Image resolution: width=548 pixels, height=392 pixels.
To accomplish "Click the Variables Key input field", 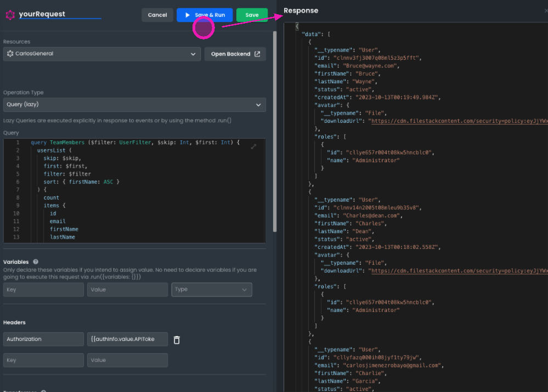I will tap(43, 289).
